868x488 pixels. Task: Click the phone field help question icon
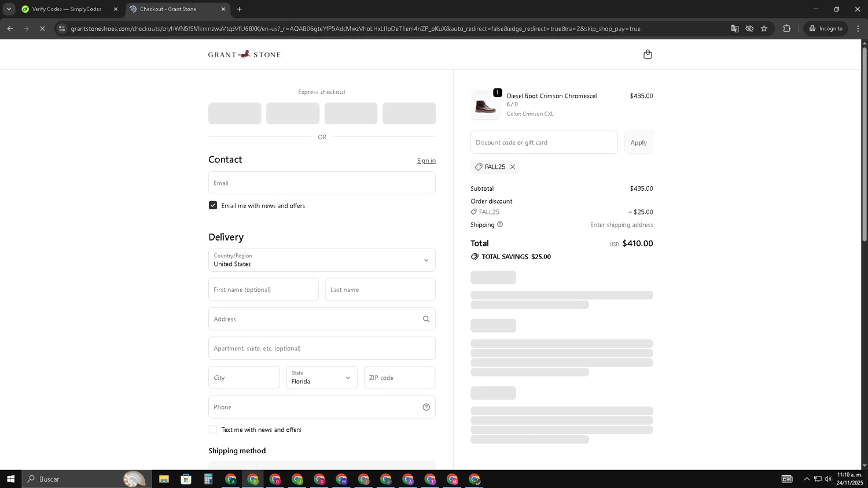(x=426, y=407)
